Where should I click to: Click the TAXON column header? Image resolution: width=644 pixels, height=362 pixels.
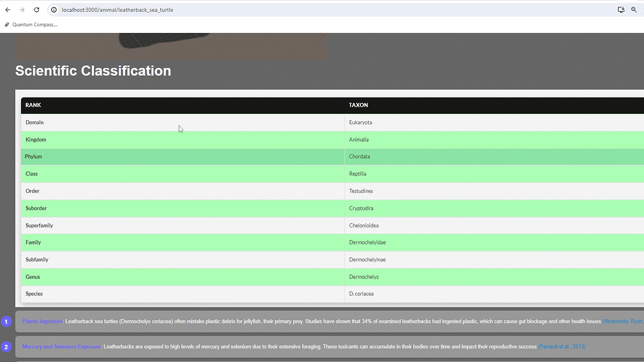tap(358, 105)
